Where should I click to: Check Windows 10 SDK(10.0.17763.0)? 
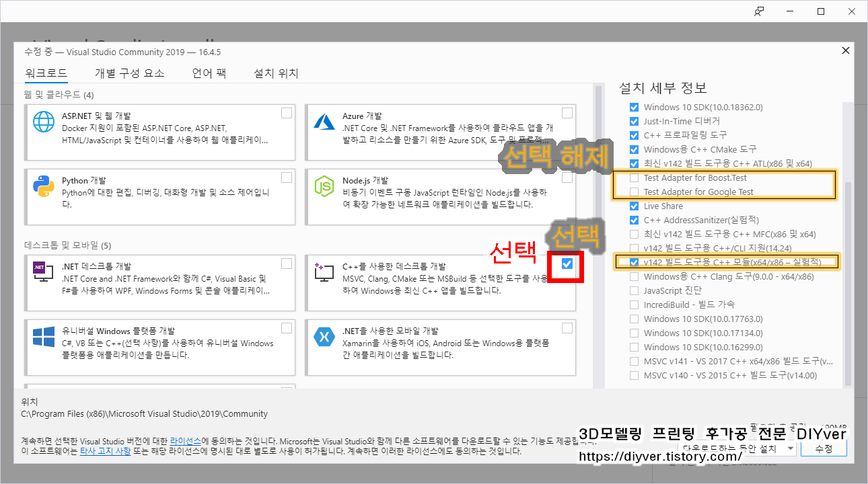click(634, 319)
